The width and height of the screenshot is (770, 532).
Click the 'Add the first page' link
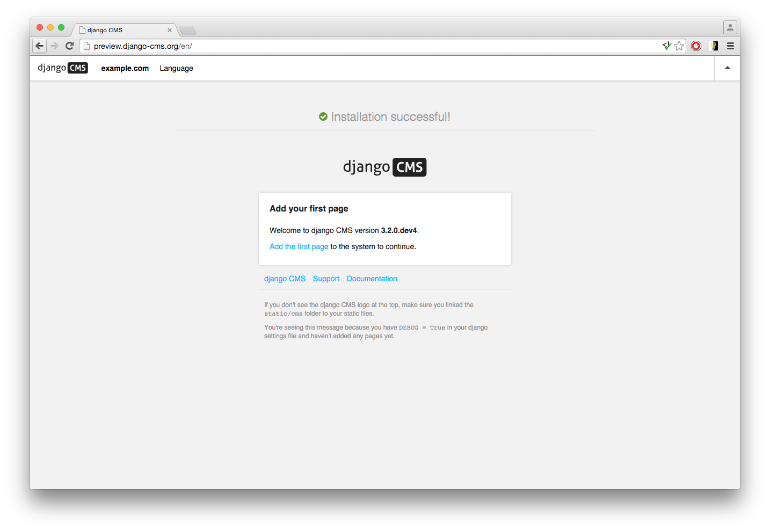tap(299, 246)
